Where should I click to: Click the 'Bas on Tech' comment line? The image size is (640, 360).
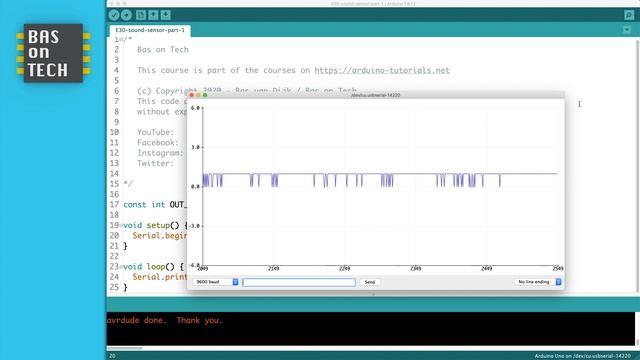click(x=163, y=50)
